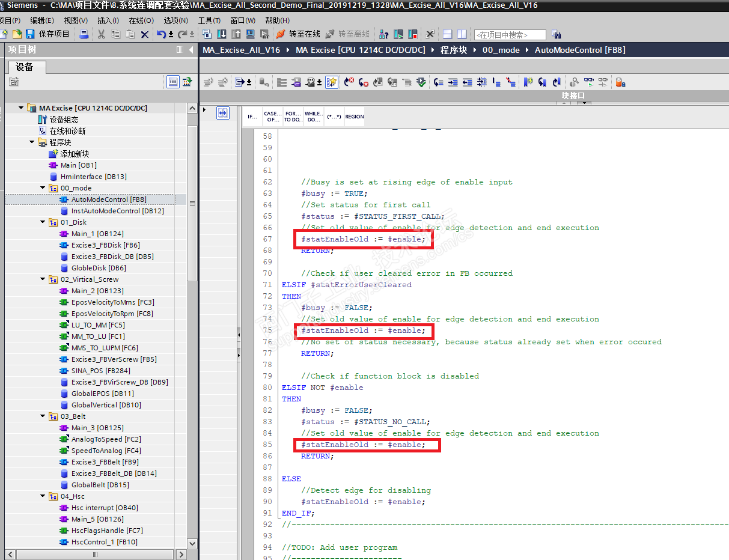The height and width of the screenshot is (560, 729).
Task: Click the Undo arrow icon
Action: click(x=160, y=34)
